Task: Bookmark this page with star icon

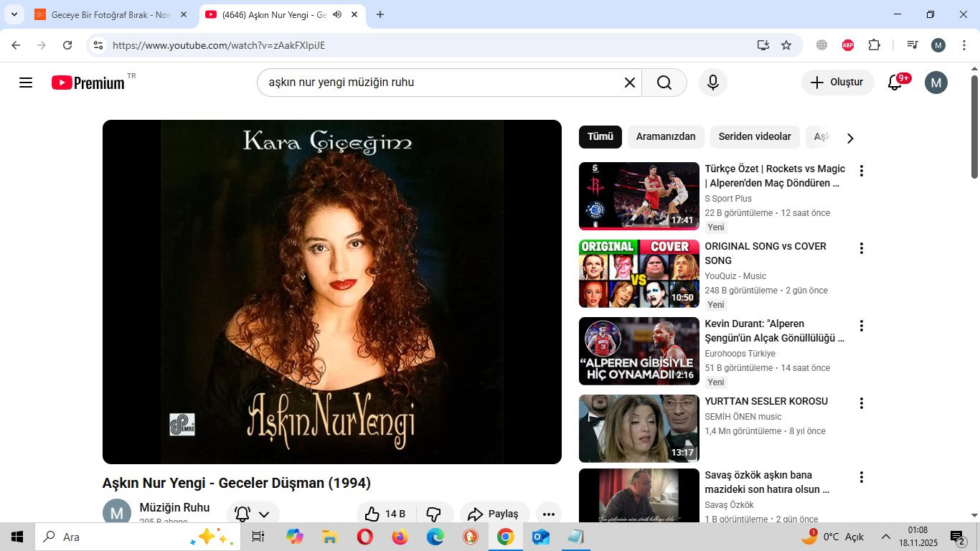Action: [x=786, y=45]
